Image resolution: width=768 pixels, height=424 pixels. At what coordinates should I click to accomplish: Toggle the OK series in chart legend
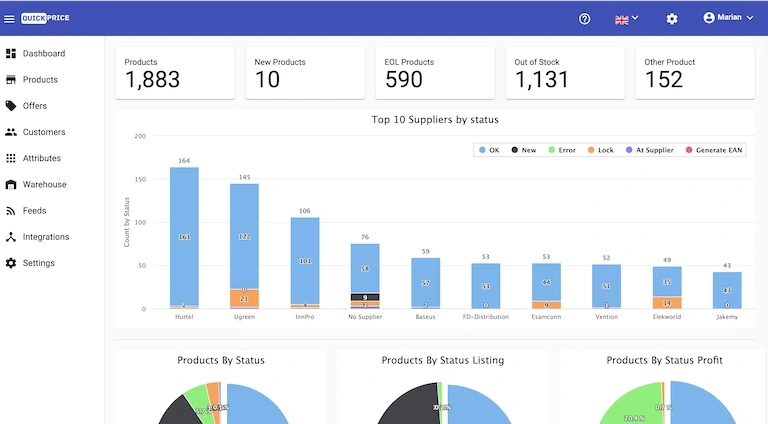coord(488,150)
